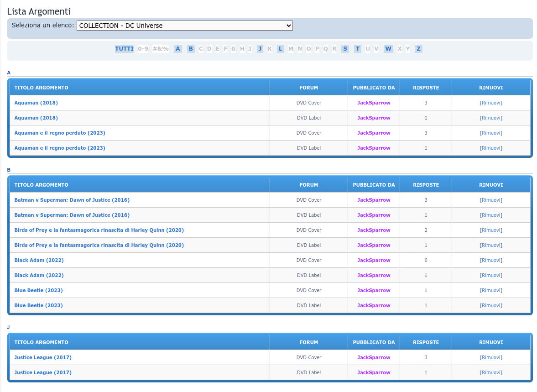Filter topics by letter Z
The height and width of the screenshot is (392, 537).
pyautogui.click(x=418, y=49)
